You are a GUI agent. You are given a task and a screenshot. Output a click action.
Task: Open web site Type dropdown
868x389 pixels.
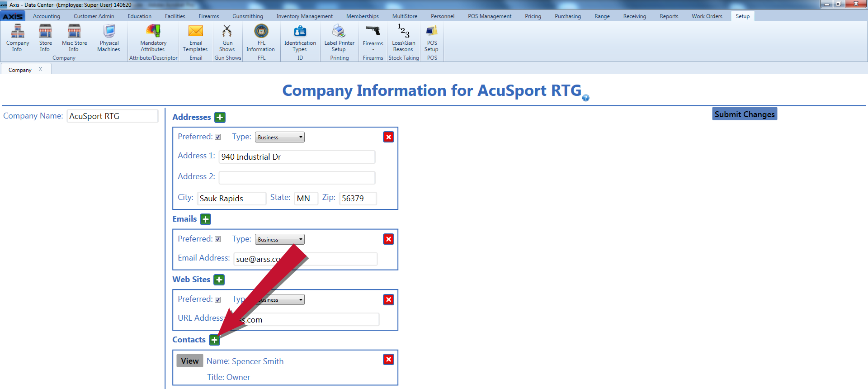(280, 299)
